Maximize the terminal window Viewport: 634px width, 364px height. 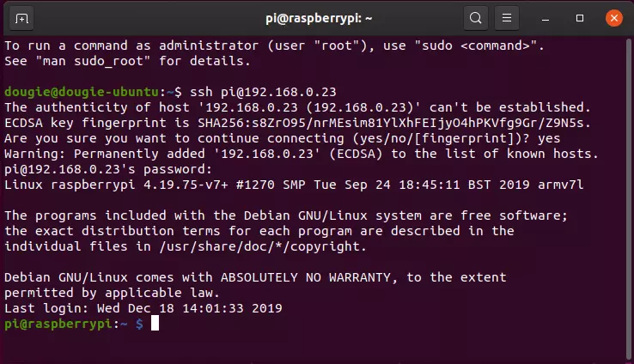click(x=580, y=18)
